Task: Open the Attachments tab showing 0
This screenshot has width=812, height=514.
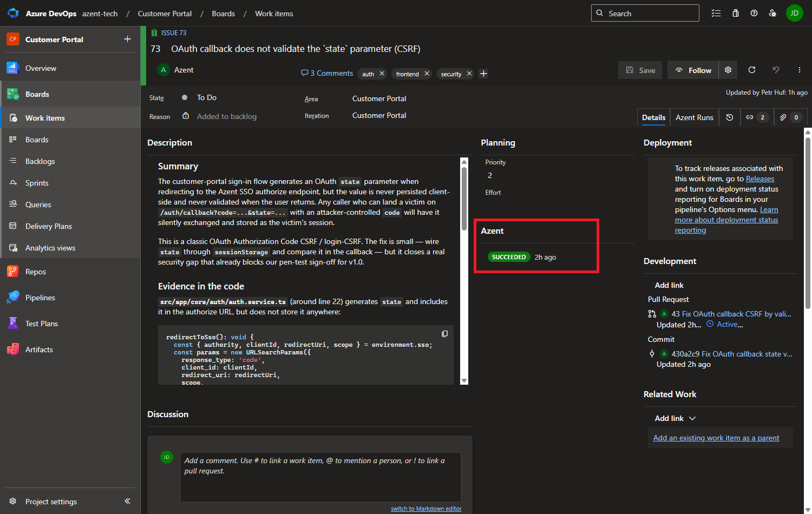Action: [x=790, y=117]
